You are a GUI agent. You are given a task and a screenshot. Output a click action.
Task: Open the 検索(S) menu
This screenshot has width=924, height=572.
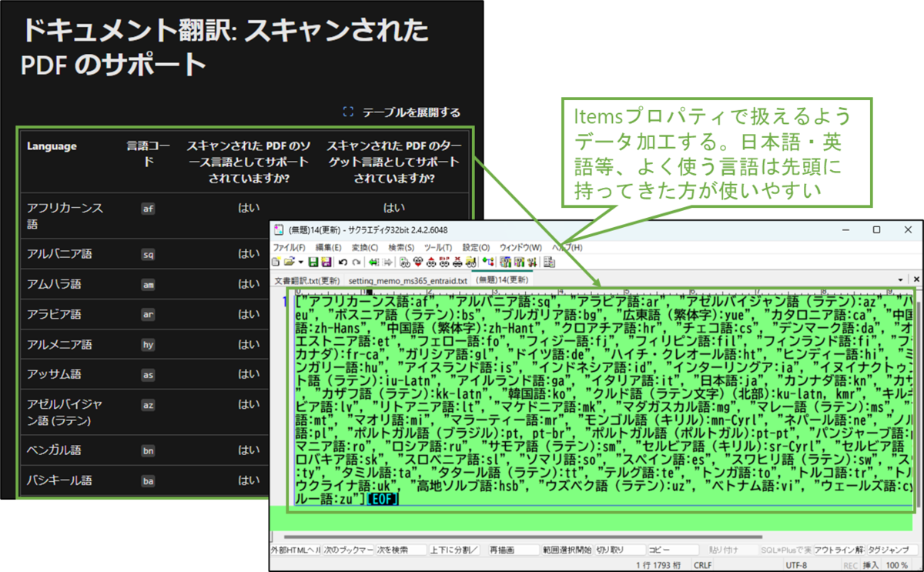[402, 247]
